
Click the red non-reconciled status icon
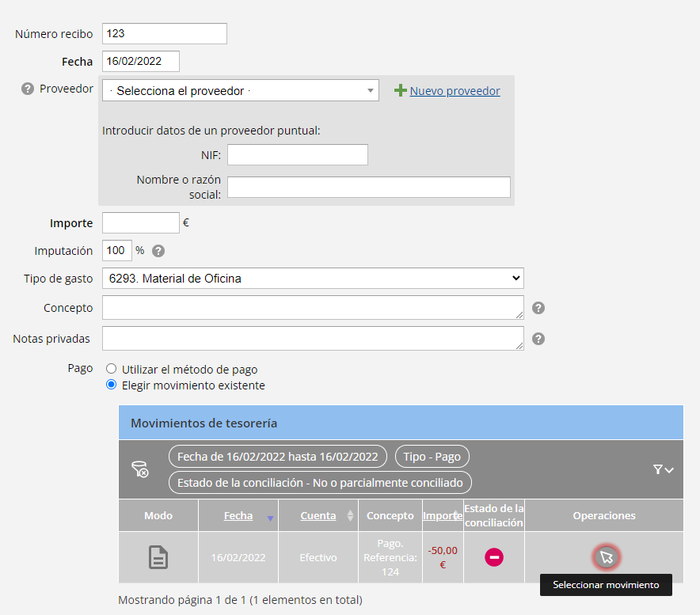click(494, 557)
